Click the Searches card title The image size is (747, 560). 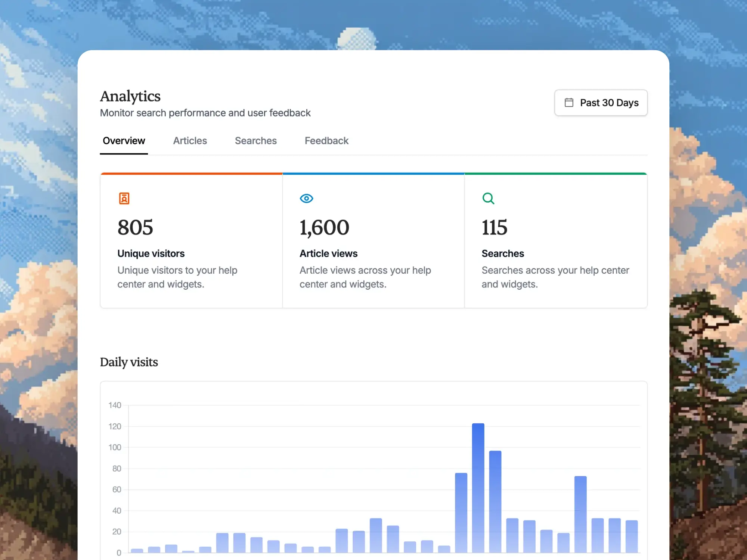503,253
